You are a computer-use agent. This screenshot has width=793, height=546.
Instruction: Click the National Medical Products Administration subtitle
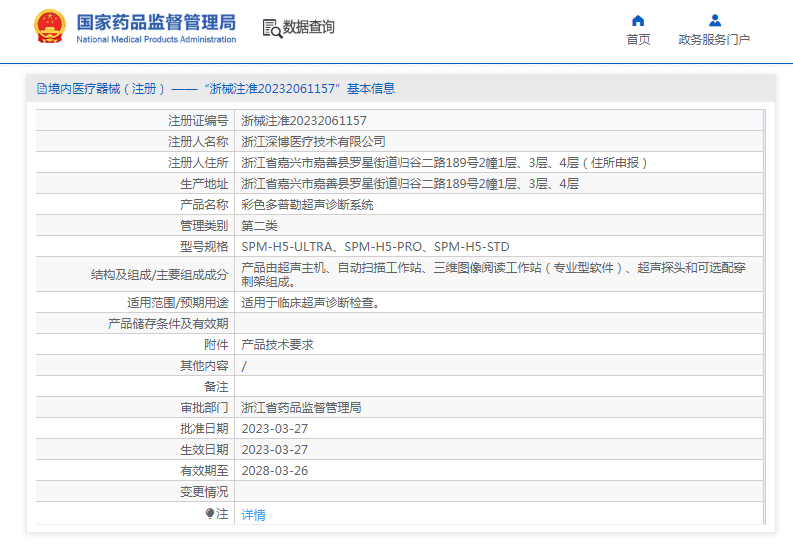(x=157, y=40)
